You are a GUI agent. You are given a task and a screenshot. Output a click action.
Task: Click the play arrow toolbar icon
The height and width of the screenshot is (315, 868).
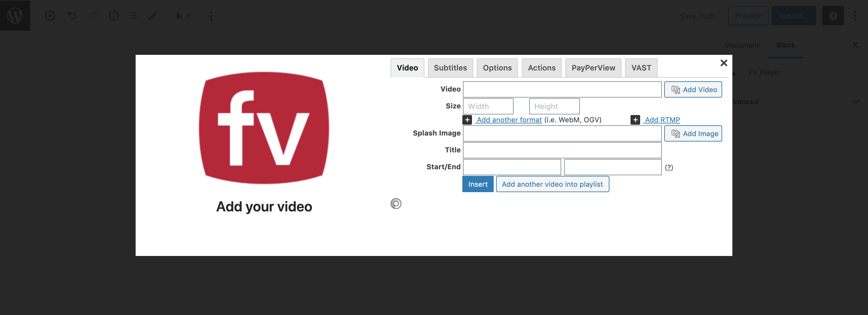pos(179,16)
